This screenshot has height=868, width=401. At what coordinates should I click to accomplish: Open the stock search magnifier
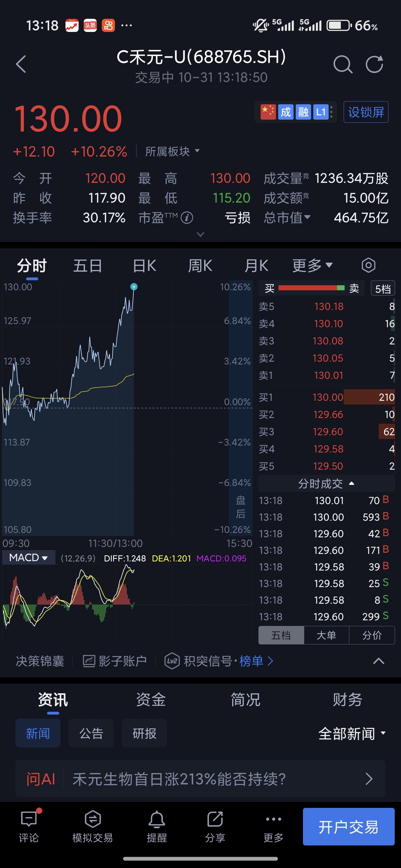(x=343, y=64)
